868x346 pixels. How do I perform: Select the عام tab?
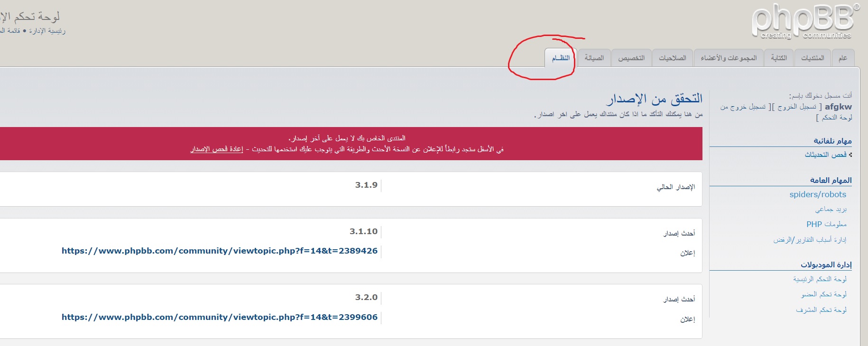(843, 58)
